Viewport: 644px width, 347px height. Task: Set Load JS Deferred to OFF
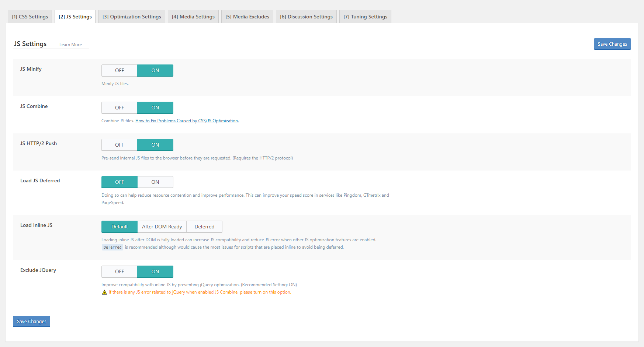(120, 182)
